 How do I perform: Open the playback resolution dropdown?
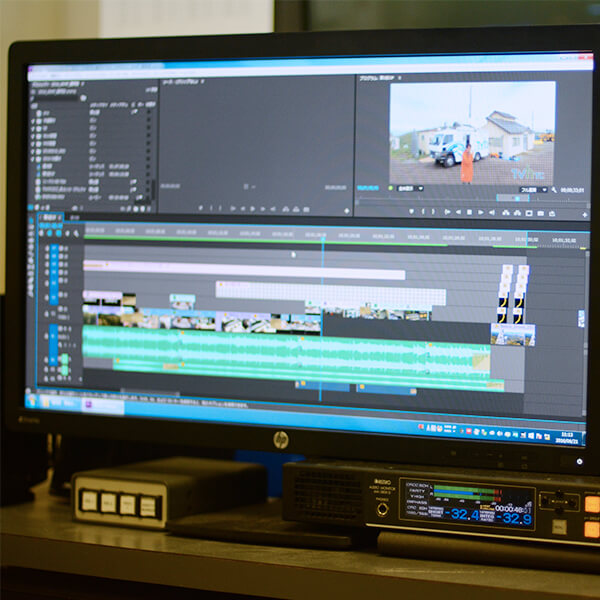533,190
